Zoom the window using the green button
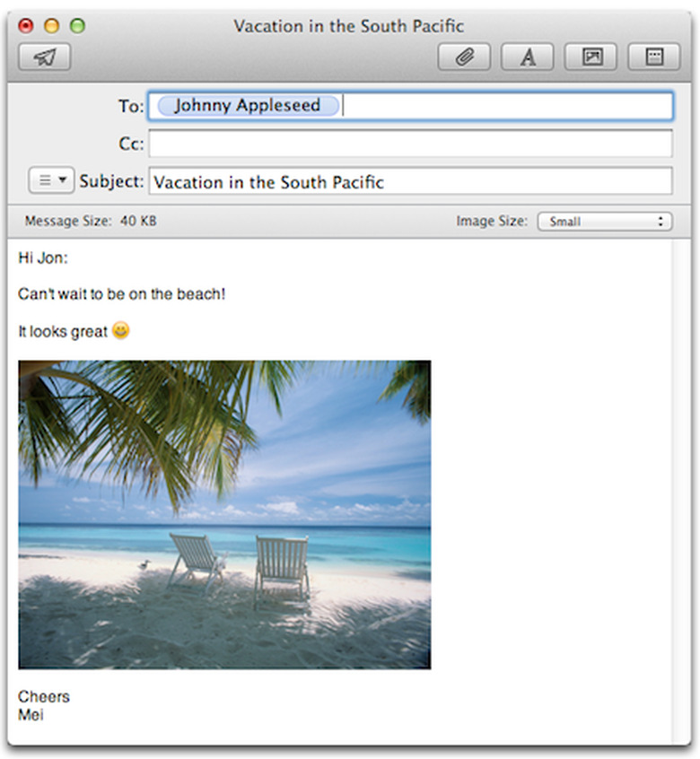Screen dimensions: 700x759 click(77, 26)
